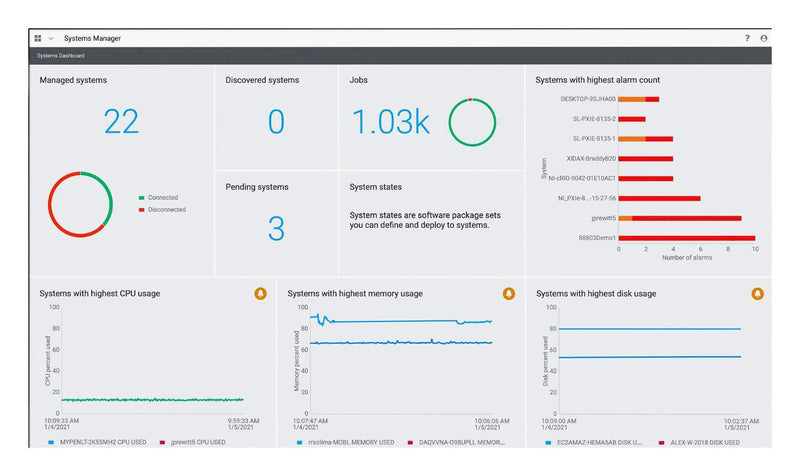Toggle the msolima-MOBL MEMORY USED legend swatch
The height and width of the screenshot is (476, 800).
pos(299,442)
